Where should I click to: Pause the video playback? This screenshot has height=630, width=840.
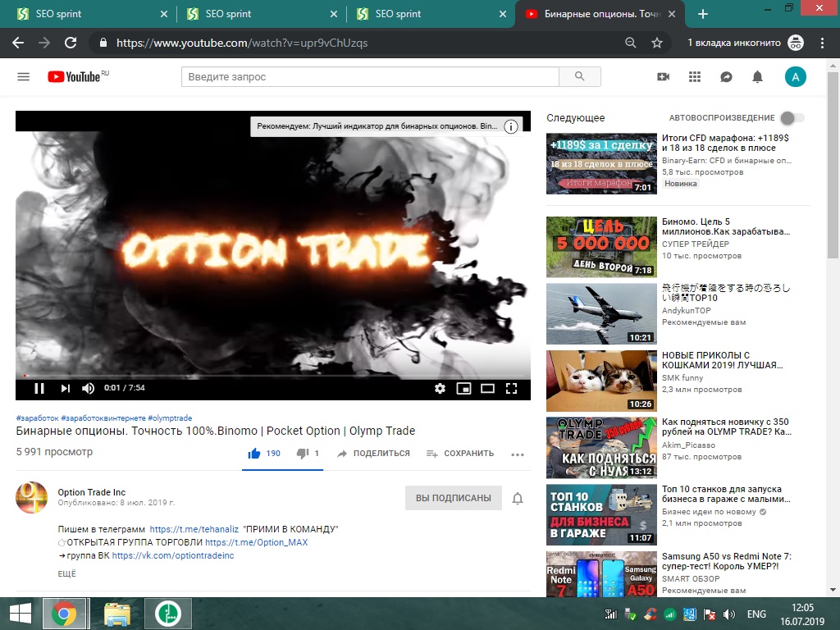39,388
